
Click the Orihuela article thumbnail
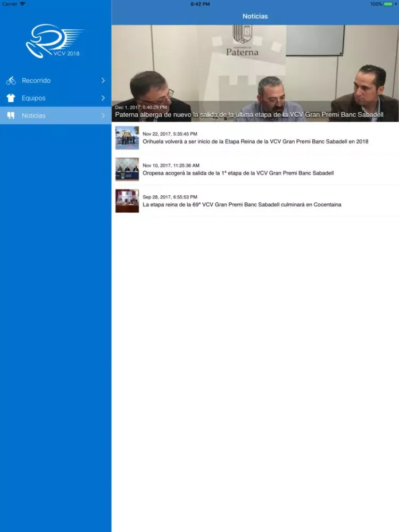tap(127, 138)
